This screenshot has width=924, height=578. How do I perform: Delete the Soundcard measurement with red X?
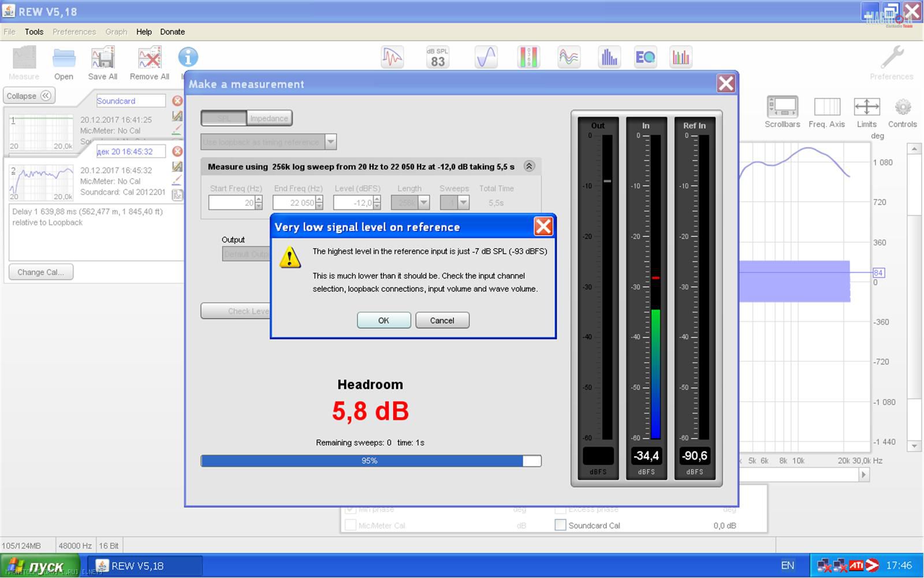(177, 101)
